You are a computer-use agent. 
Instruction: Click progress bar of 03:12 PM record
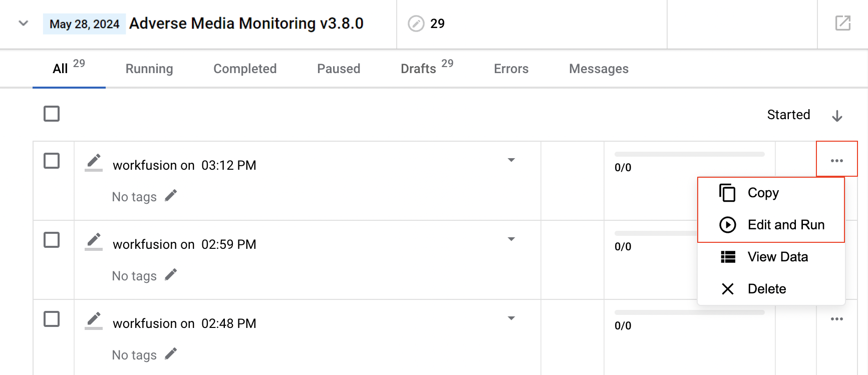tap(689, 154)
